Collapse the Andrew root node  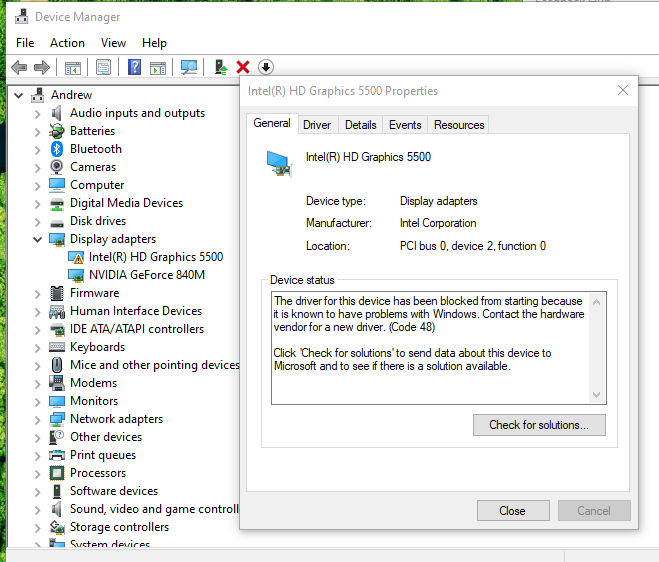(18, 95)
